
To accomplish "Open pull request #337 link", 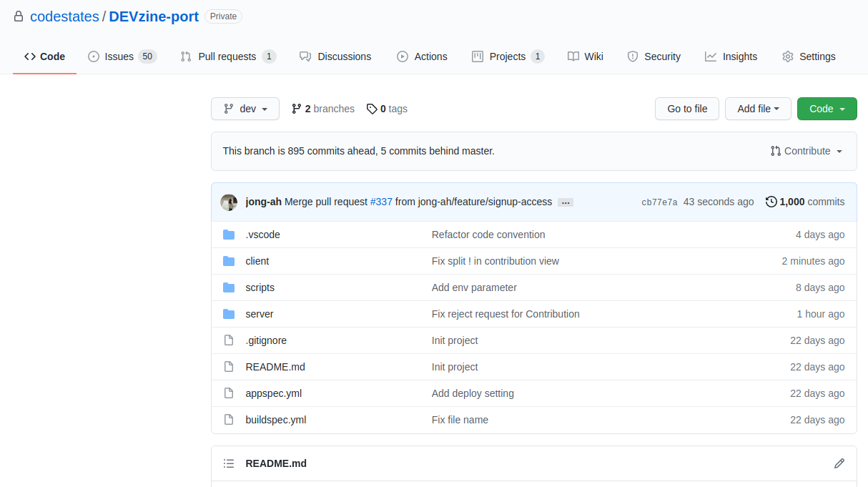I will click(x=381, y=202).
